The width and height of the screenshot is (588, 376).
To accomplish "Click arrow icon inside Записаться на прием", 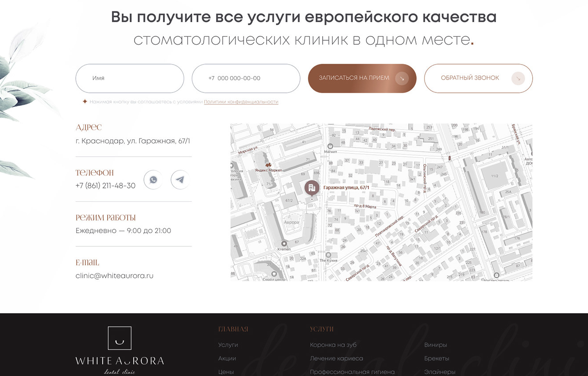I will coord(402,78).
